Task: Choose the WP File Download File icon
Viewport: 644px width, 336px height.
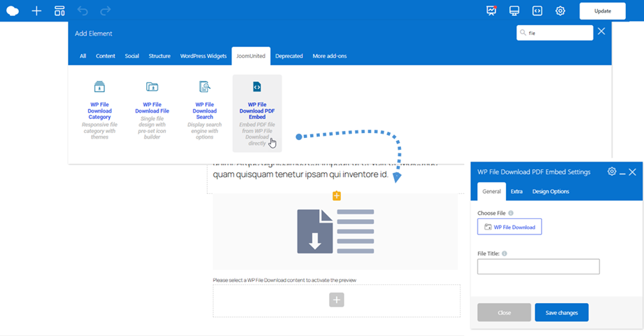Action: (152, 87)
